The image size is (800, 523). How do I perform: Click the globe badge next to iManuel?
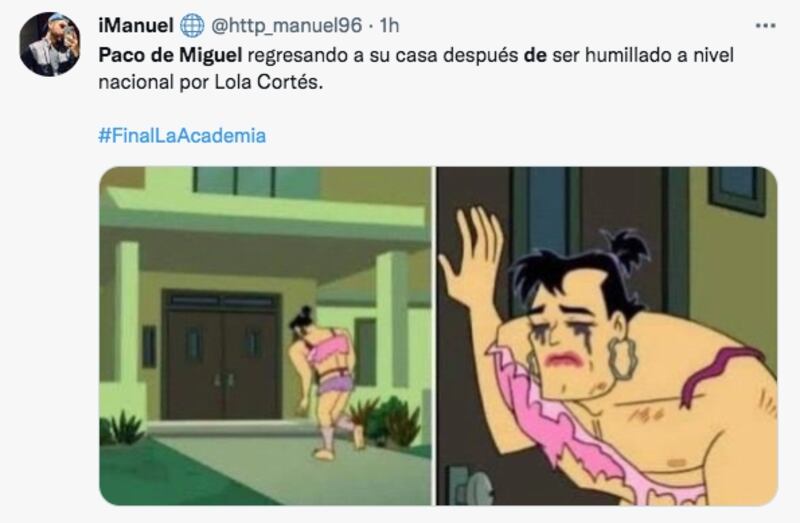click(x=192, y=26)
